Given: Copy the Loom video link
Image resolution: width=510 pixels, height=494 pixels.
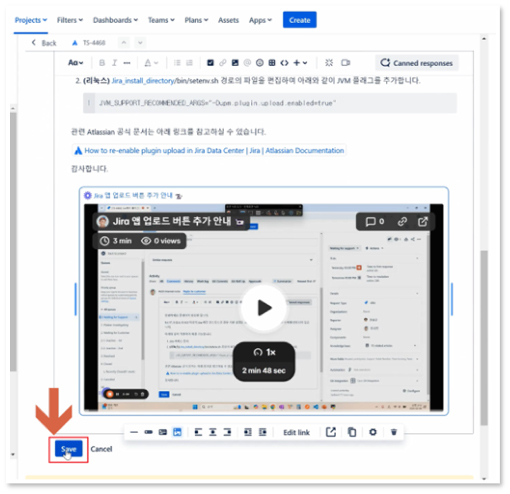Looking at the screenshot, I should point(402,222).
